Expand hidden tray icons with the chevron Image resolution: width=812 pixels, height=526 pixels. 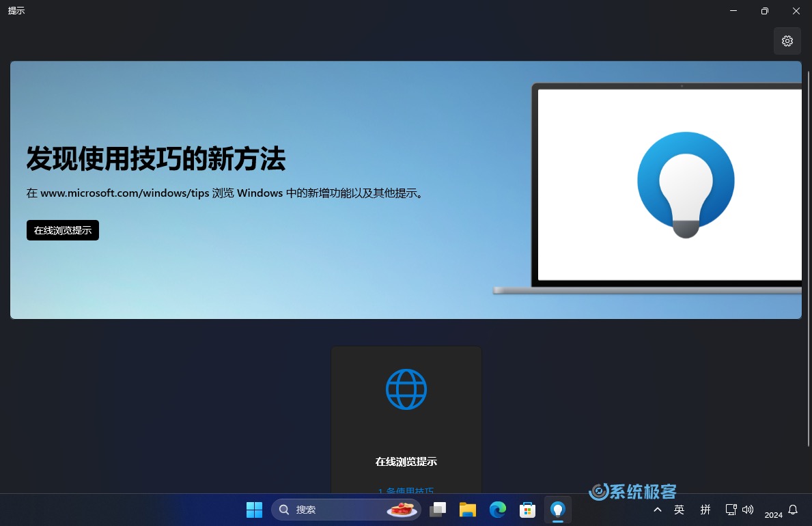coord(658,510)
